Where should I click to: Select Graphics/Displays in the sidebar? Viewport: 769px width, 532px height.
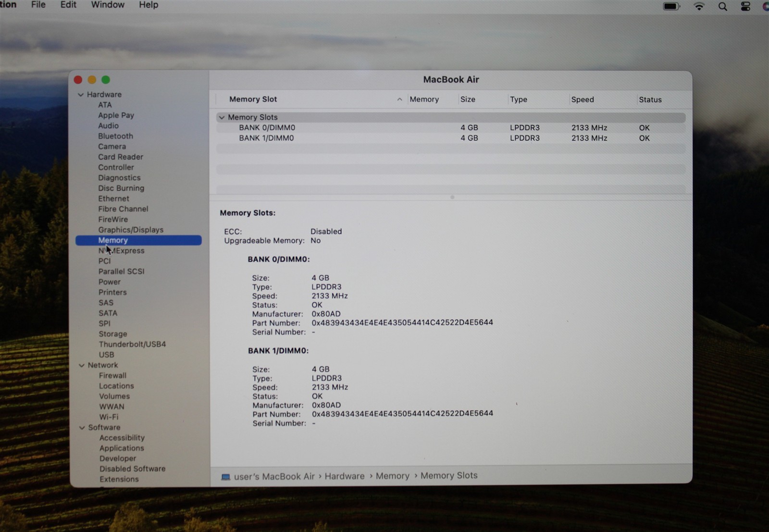(131, 230)
